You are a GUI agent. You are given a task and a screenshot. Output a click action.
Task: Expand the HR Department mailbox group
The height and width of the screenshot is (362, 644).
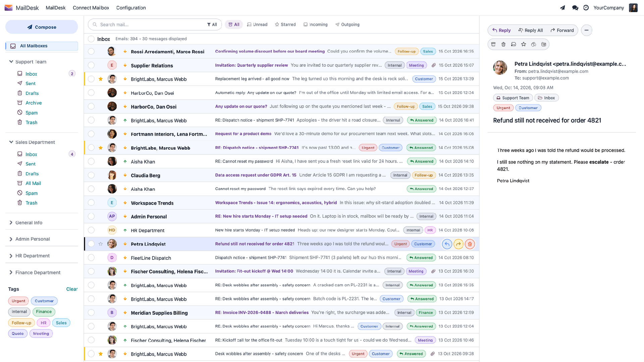[11, 256]
